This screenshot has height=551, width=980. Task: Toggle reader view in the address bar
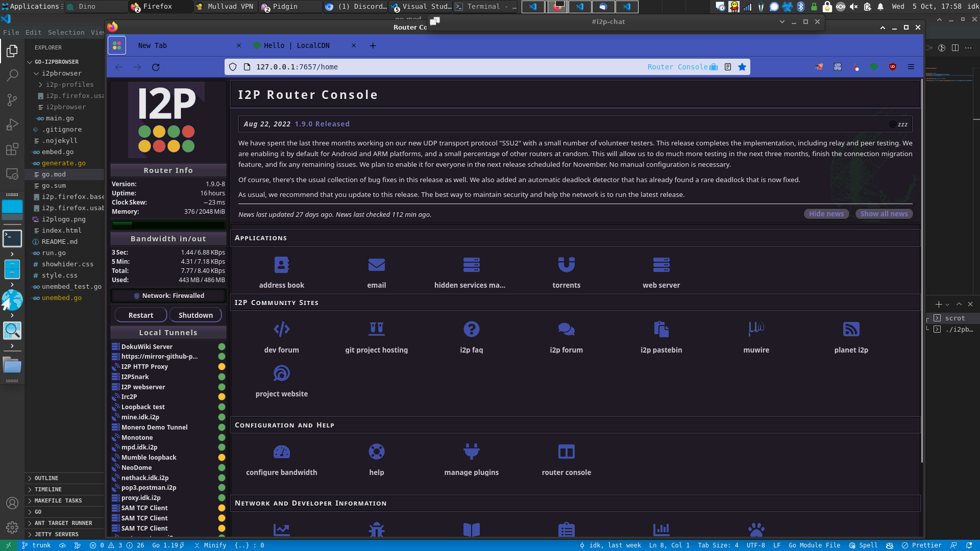pos(728,67)
